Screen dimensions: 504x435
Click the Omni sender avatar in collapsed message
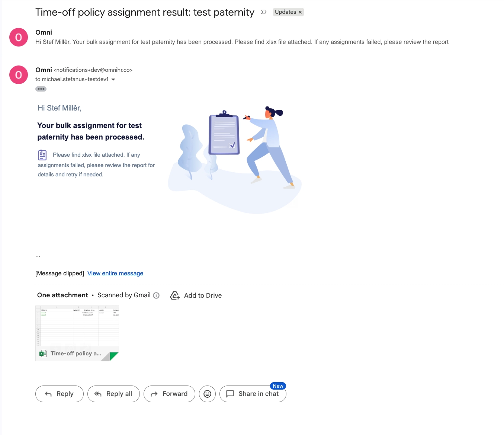point(19,37)
